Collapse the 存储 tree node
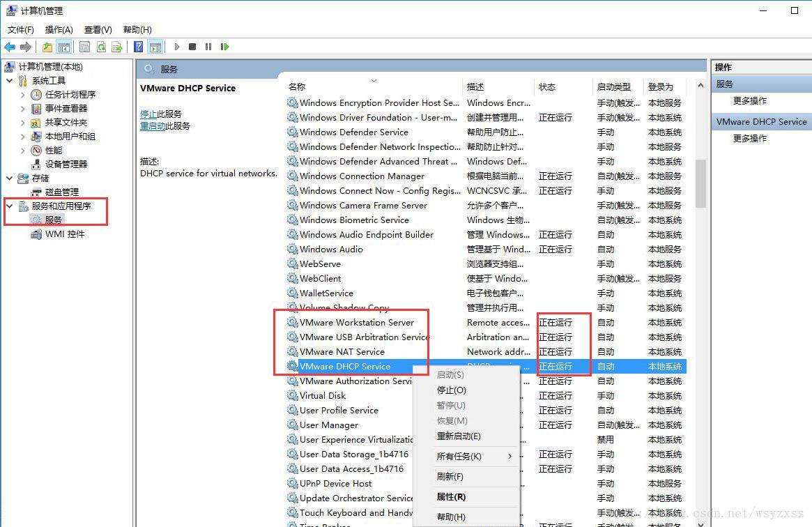812x527 pixels. coord(9,178)
